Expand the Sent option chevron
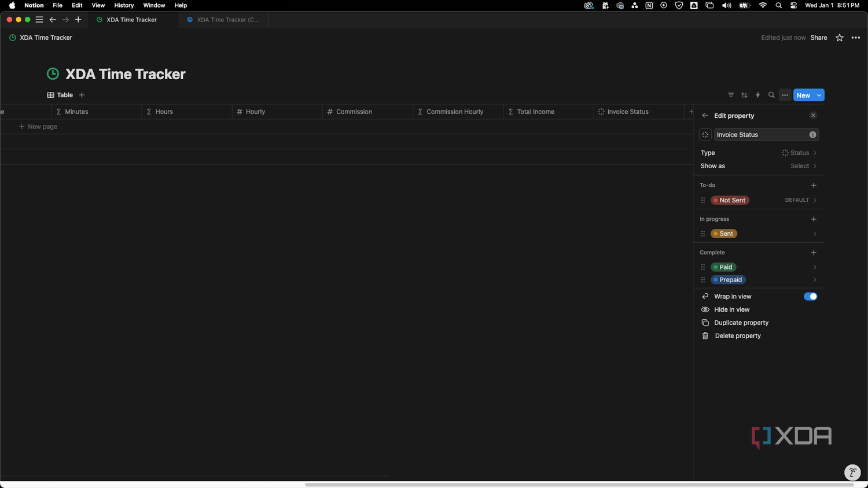This screenshot has width=868, height=488. coord(815,234)
